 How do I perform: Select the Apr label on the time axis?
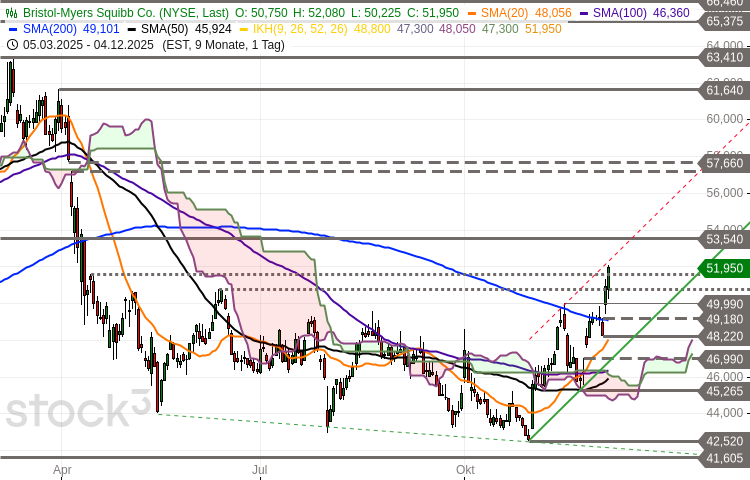click(62, 469)
